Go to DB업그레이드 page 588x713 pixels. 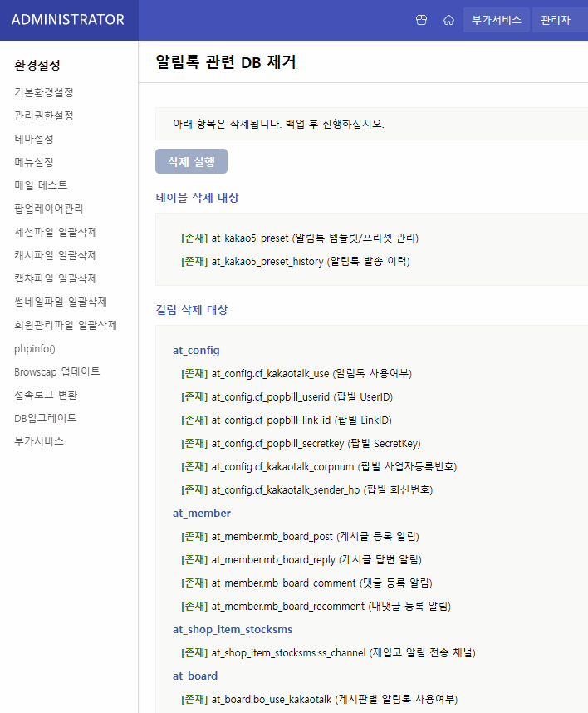46,418
